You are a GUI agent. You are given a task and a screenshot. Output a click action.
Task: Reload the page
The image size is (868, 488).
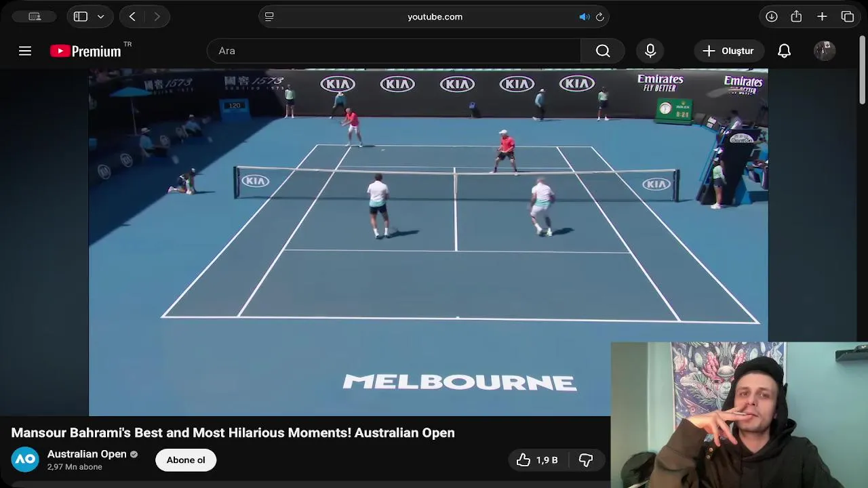[599, 16]
